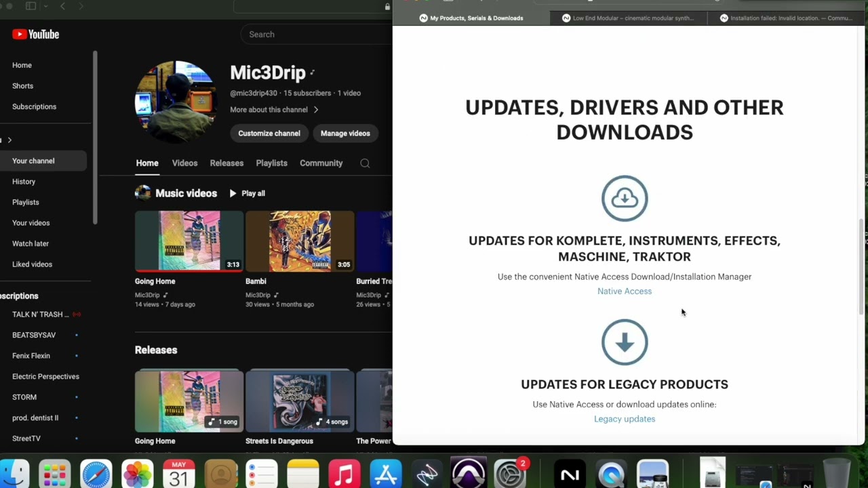The width and height of the screenshot is (868, 488).
Task: Open the Going Home release thumbnail, 1 song
Action: (189, 401)
